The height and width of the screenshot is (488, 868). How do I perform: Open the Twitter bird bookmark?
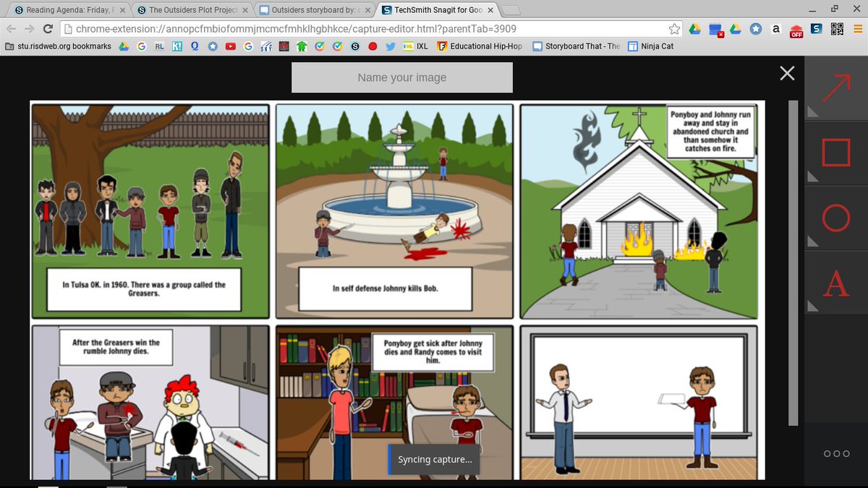pyautogui.click(x=391, y=46)
